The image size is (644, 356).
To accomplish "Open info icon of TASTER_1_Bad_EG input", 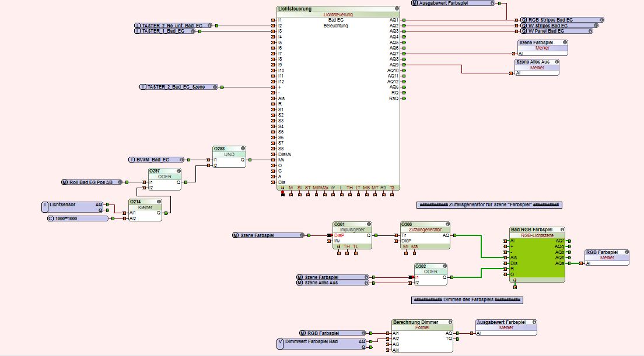I will [192, 31].
